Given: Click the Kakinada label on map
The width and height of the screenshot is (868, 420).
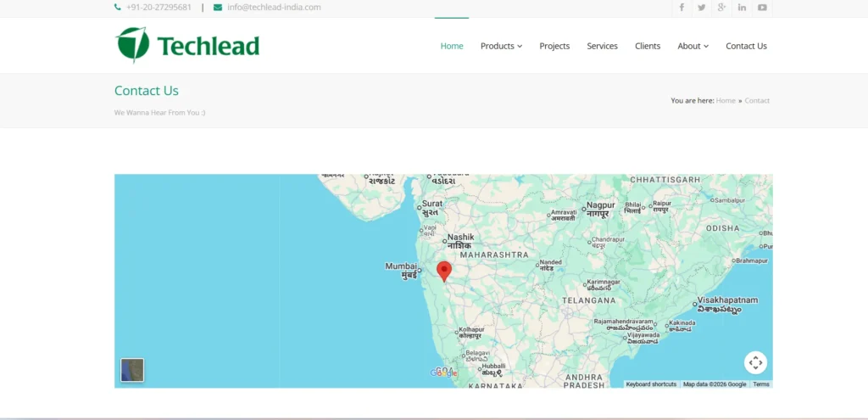Looking at the screenshot, I should pos(682,325).
